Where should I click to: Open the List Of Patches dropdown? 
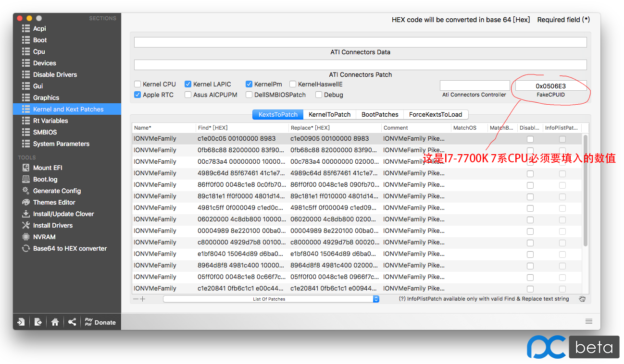click(271, 299)
